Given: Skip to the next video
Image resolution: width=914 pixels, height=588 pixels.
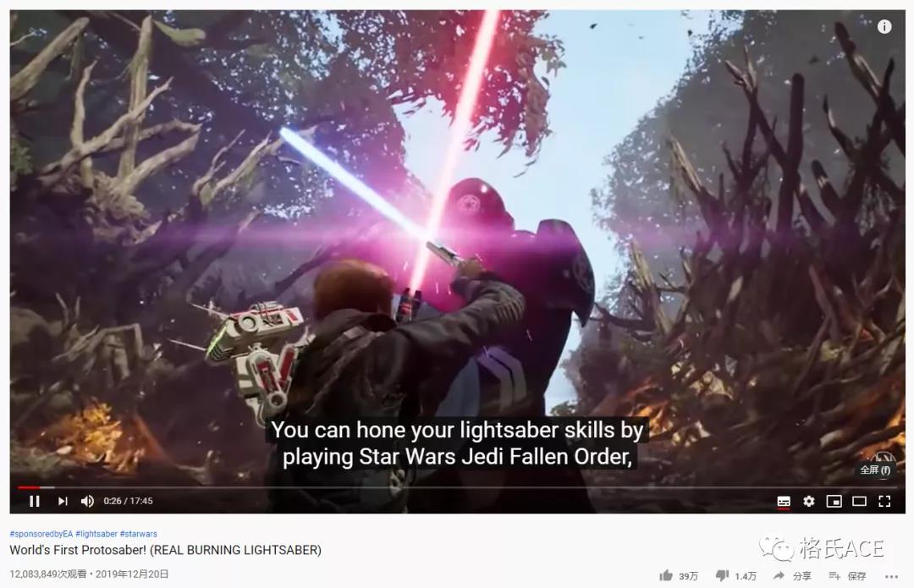Looking at the screenshot, I should click(63, 501).
